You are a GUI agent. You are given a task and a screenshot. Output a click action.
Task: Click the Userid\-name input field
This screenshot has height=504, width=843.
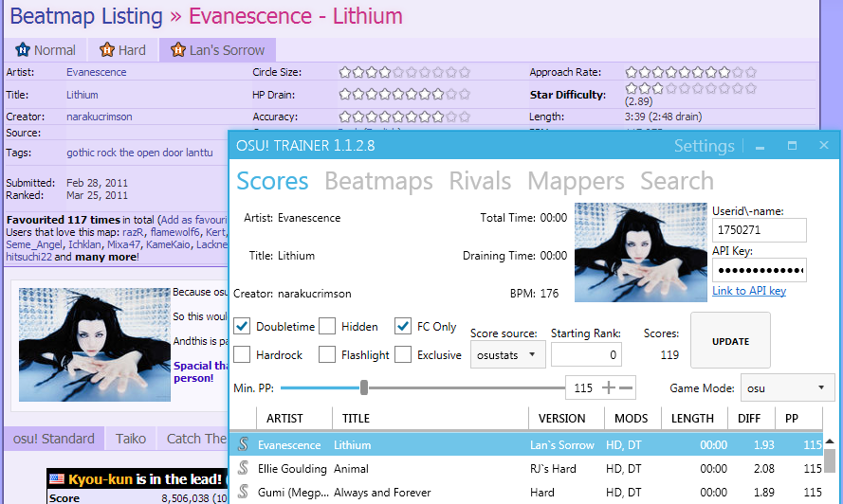point(760,230)
